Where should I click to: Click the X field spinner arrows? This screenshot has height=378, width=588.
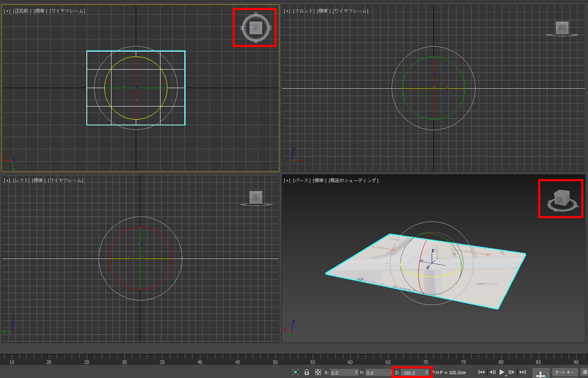click(x=356, y=372)
